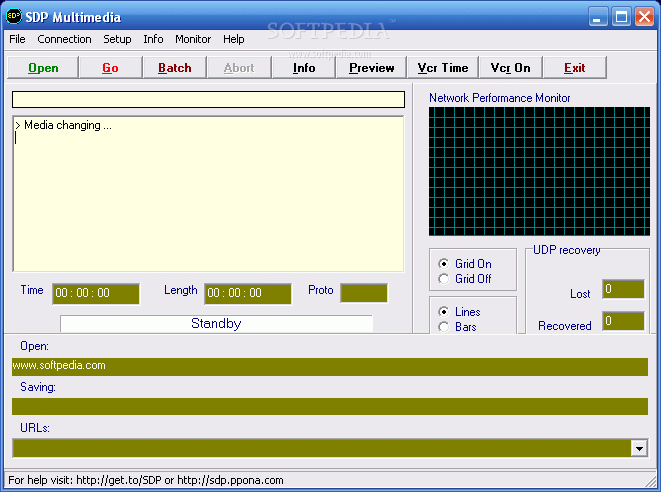
Task: Select the Bars radio button
Action: [443, 327]
